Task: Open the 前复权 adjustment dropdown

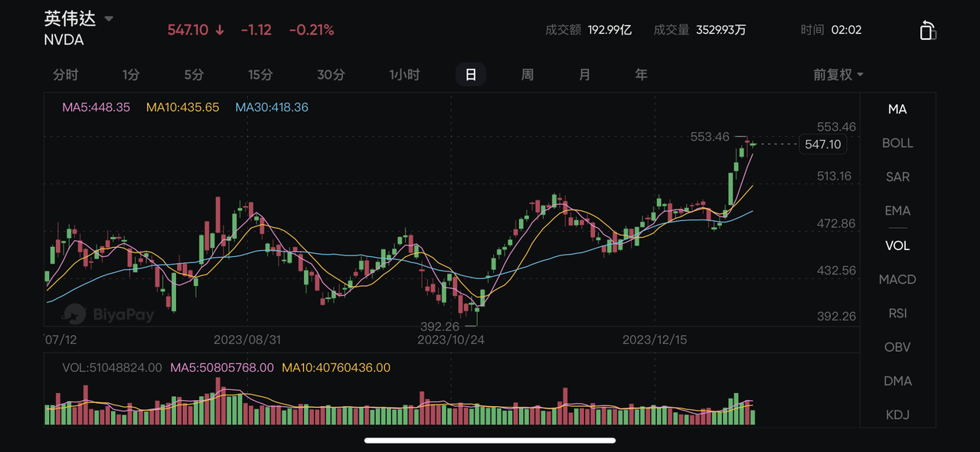Action: click(838, 75)
